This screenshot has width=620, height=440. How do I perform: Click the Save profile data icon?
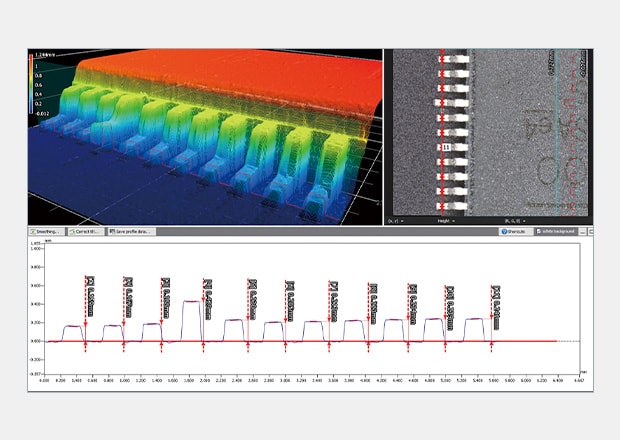pyautogui.click(x=113, y=231)
